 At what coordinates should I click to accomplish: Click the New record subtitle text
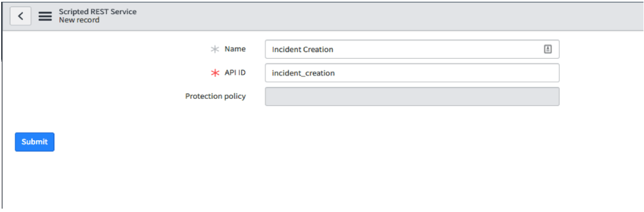click(x=79, y=20)
